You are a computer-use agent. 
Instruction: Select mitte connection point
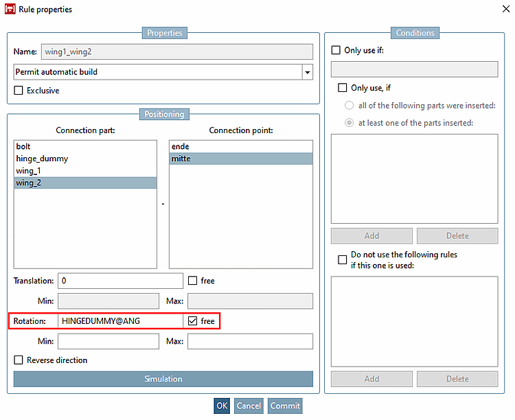[241, 159]
